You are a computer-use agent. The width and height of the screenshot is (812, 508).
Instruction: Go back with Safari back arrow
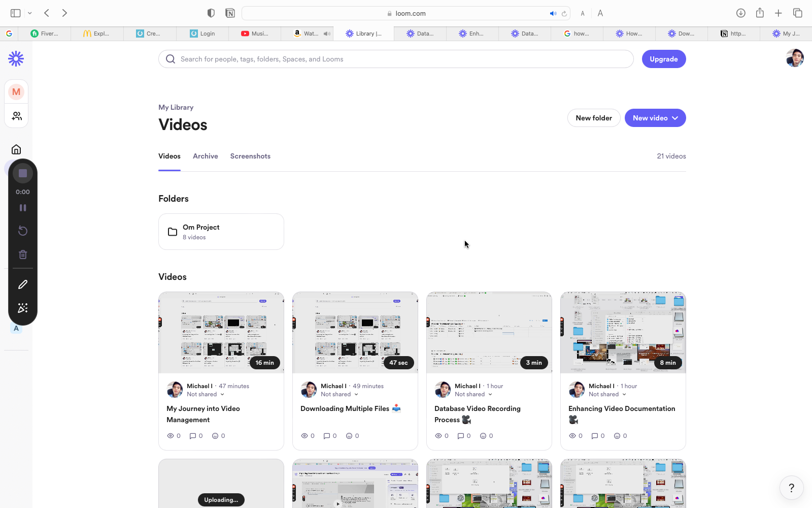pos(47,13)
